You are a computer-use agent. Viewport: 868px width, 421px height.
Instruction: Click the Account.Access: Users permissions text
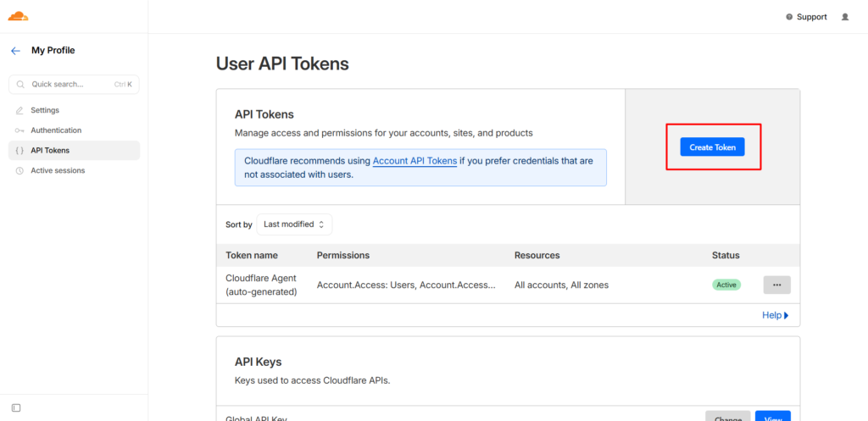point(406,285)
